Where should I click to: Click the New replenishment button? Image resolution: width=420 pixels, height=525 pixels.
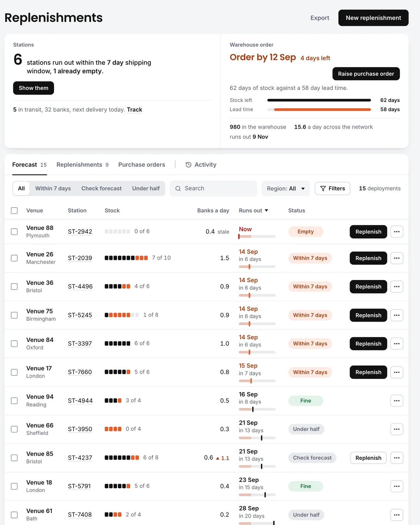[x=373, y=18]
